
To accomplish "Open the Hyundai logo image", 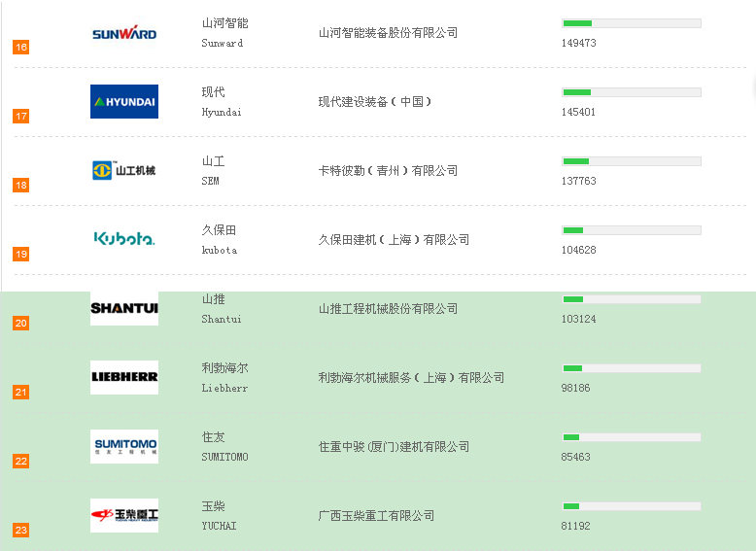I will [124, 102].
